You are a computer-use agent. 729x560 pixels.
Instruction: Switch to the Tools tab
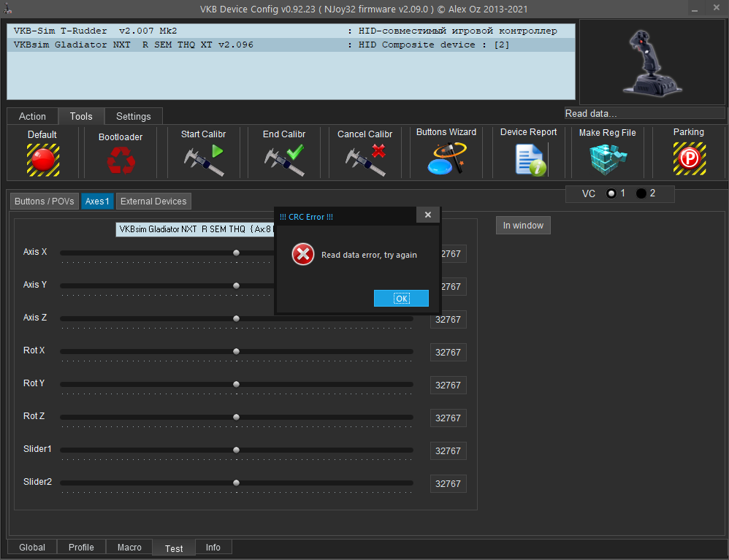click(81, 116)
